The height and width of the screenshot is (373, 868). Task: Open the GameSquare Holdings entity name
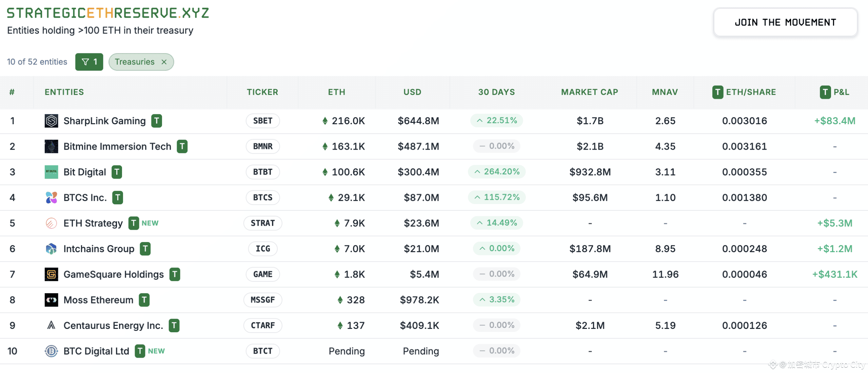[x=114, y=274]
